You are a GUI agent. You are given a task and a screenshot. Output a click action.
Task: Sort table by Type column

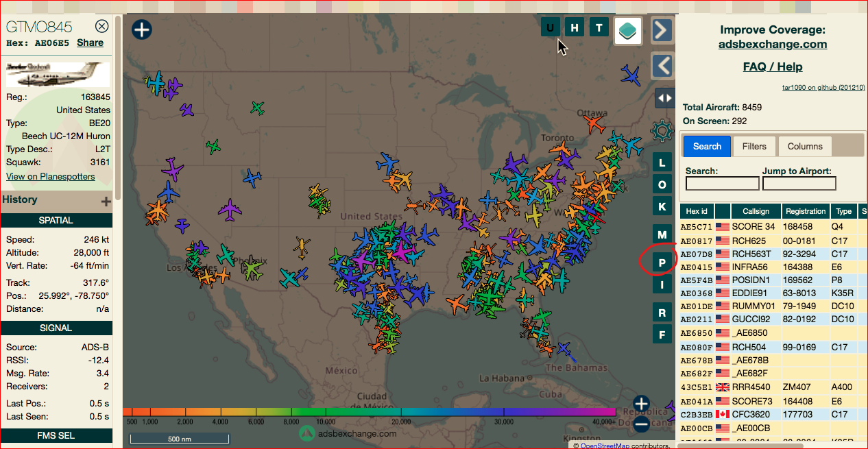tap(844, 211)
